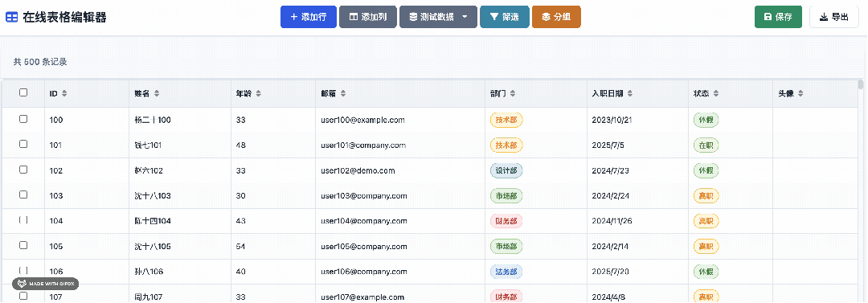Click the 市场部 tag in row 103

click(506, 195)
